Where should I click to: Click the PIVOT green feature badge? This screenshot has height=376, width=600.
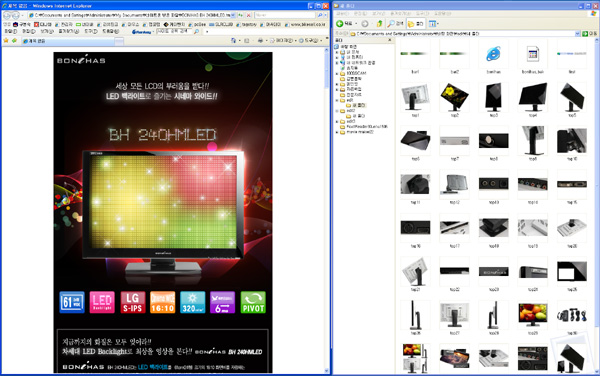(253, 302)
